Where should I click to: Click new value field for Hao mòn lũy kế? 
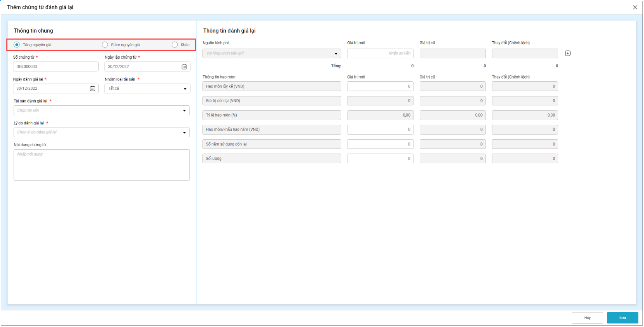(x=380, y=86)
